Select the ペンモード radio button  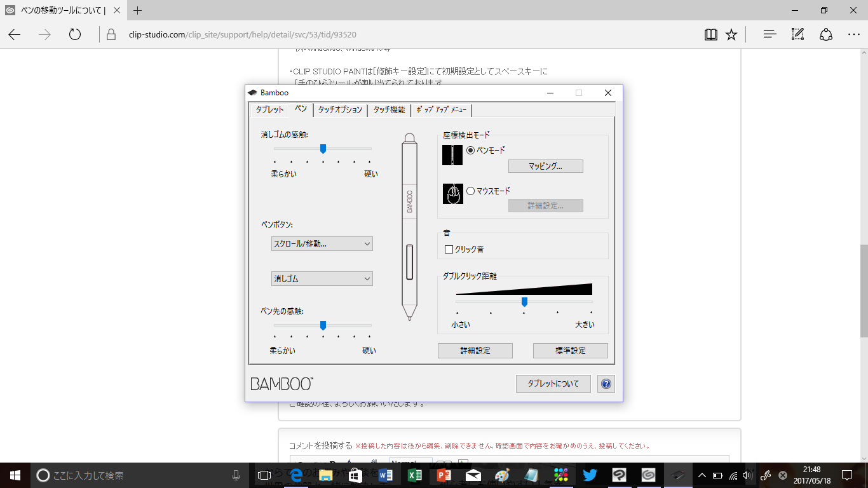pos(471,151)
